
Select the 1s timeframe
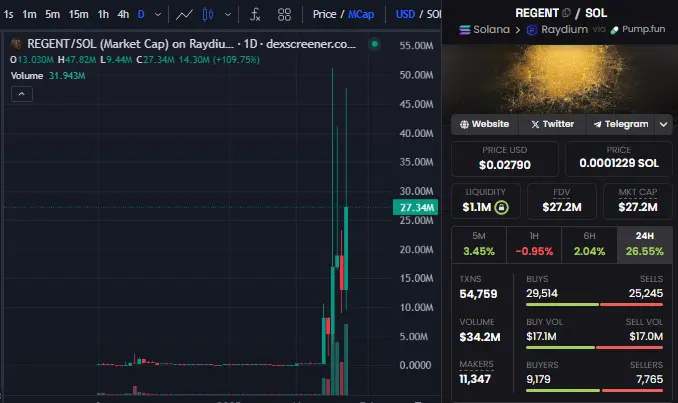8,14
